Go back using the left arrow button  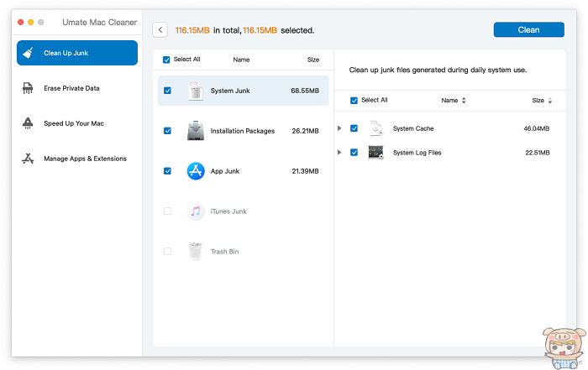click(x=160, y=30)
